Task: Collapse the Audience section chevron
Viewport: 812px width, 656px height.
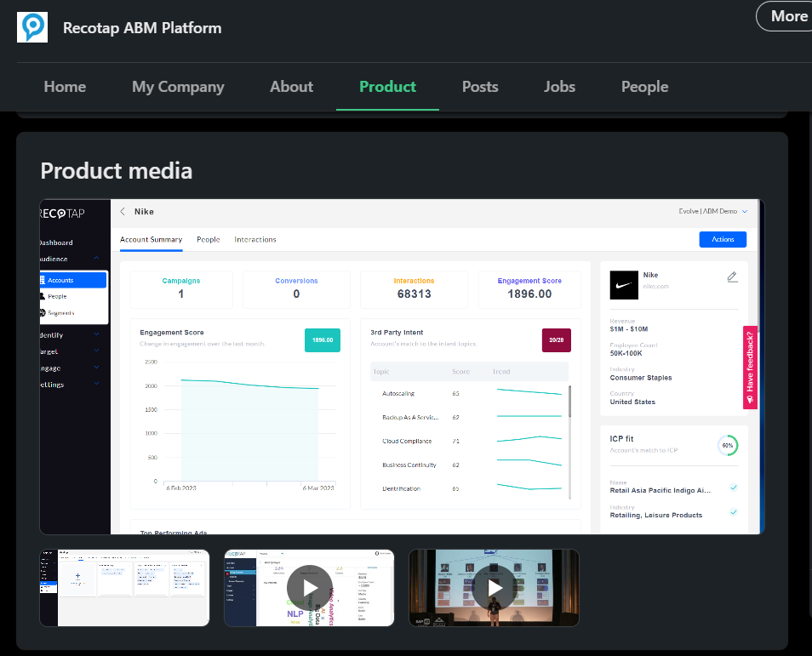Action: click(x=96, y=258)
